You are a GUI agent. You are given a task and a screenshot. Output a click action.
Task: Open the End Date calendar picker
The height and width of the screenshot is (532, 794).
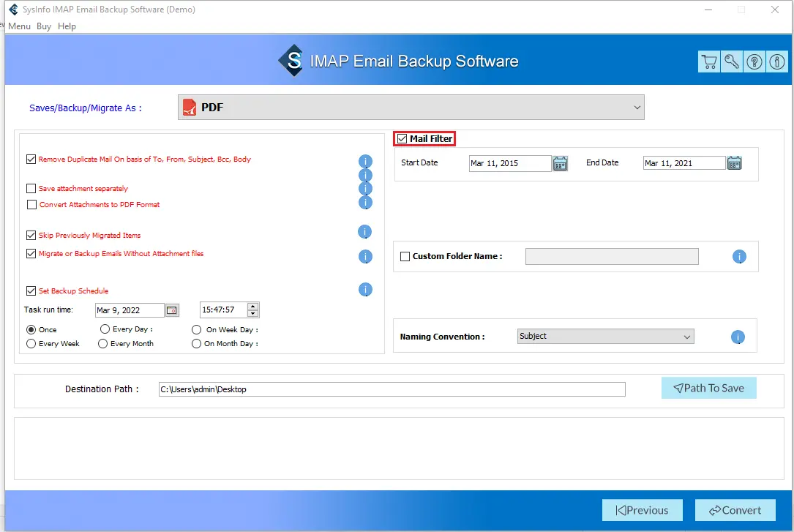[734, 163]
